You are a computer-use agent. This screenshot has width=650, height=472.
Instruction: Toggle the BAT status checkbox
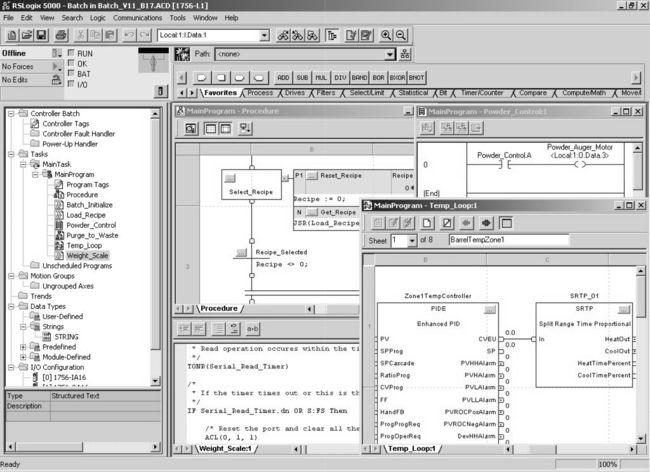pos(71,73)
